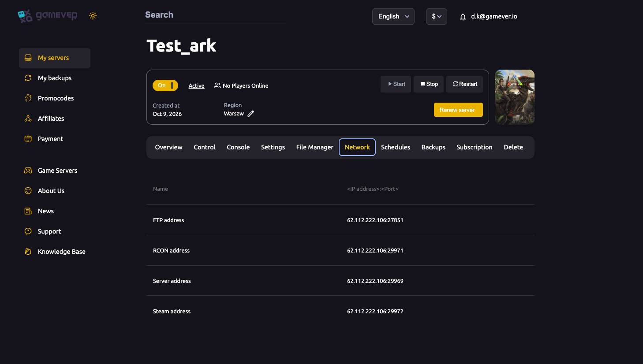Click the Affiliates sidebar icon
Screen dimensions: 643x364
point(28,119)
